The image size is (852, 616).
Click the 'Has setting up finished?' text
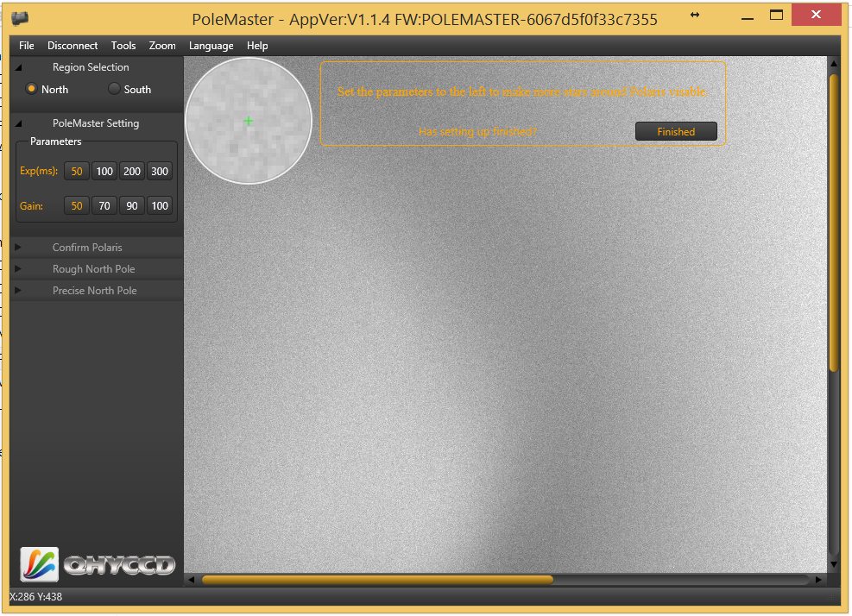tap(477, 131)
